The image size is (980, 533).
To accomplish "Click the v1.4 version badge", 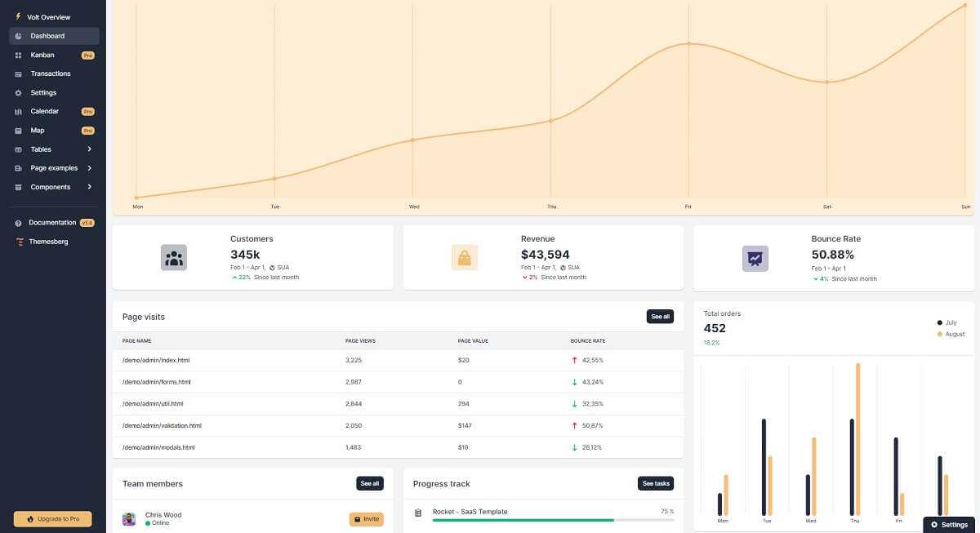I will coord(87,223).
